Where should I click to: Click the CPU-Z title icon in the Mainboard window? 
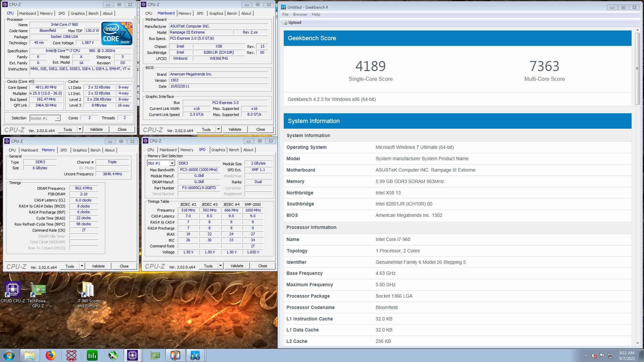tap(144, 4)
